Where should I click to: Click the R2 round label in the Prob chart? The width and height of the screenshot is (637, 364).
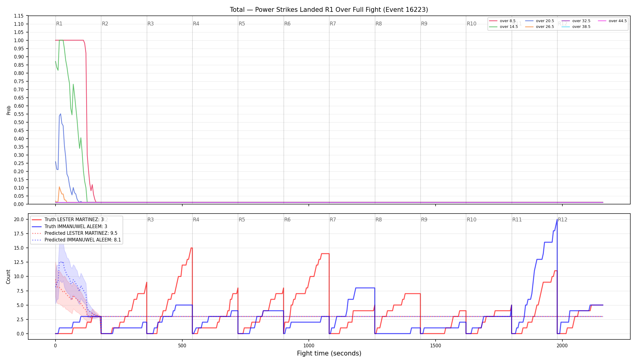[105, 24]
